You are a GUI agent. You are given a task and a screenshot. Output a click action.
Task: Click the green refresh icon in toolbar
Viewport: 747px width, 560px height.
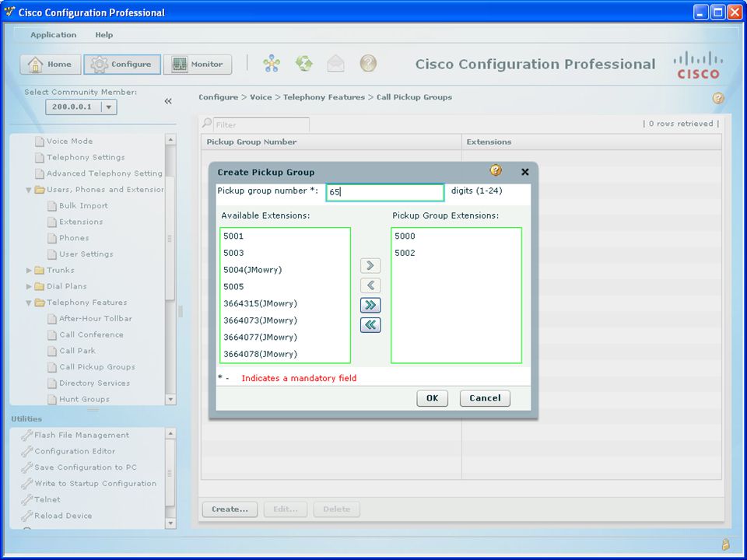point(304,63)
